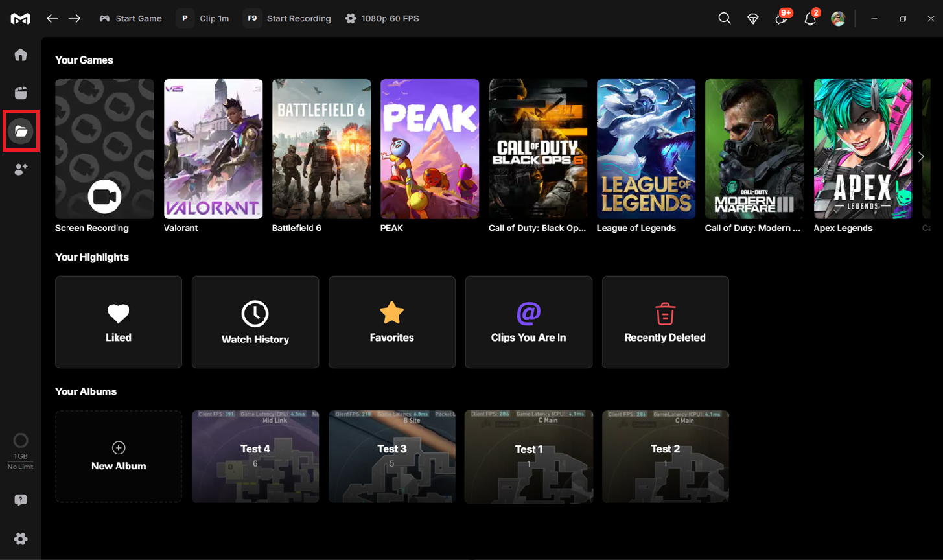Click the Your Games heading

(84, 60)
